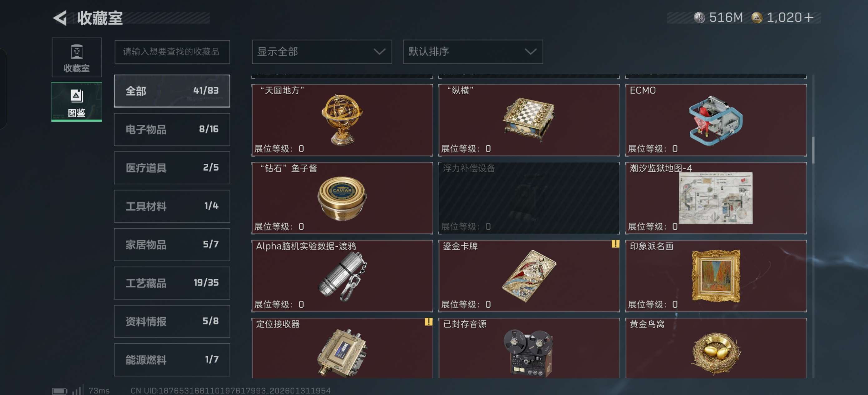
Task: Select the 全部 41/83 category
Action: tap(172, 91)
